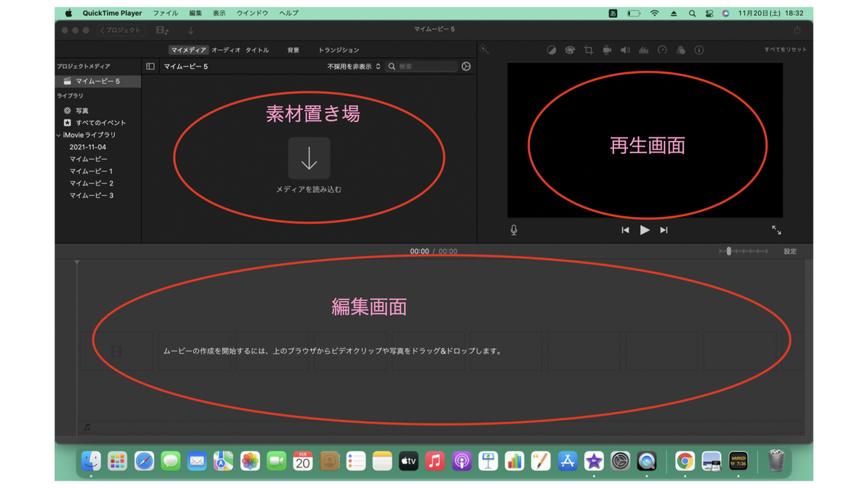The height and width of the screenshot is (488, 868).
Task: Click すべてをリセット button
Action: (x=786, y=50)
